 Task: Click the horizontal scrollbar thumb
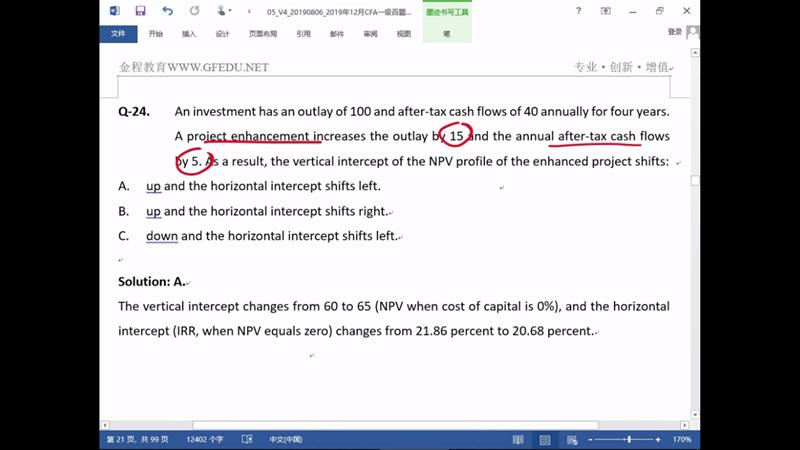pos(395,425)
